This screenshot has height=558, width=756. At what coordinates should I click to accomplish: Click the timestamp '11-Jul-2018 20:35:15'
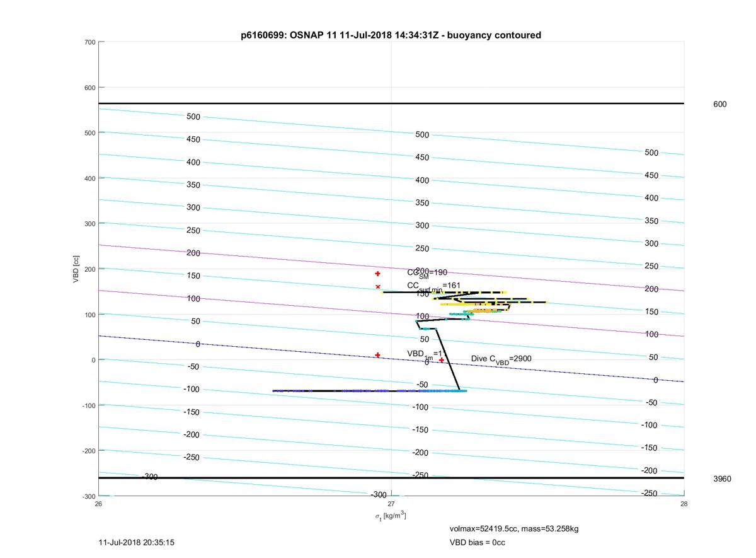pyautogui.click(x=137, y=542)
